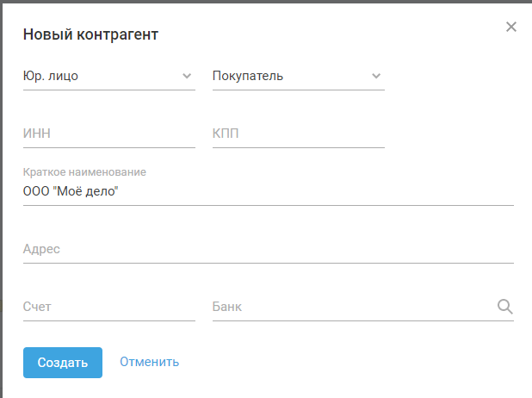Expand the Юр. лицо chevron arrow
The image size is (532, 398).
pos(188,76)
